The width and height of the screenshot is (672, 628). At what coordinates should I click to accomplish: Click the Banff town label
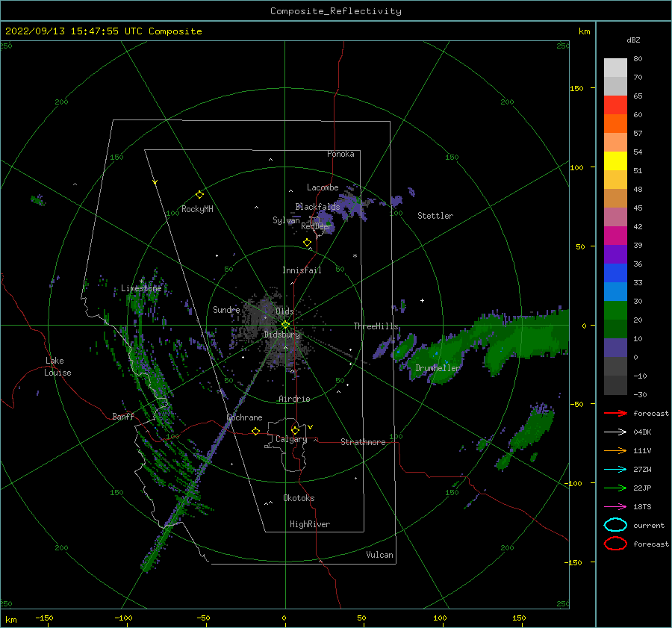coord(123,416)
